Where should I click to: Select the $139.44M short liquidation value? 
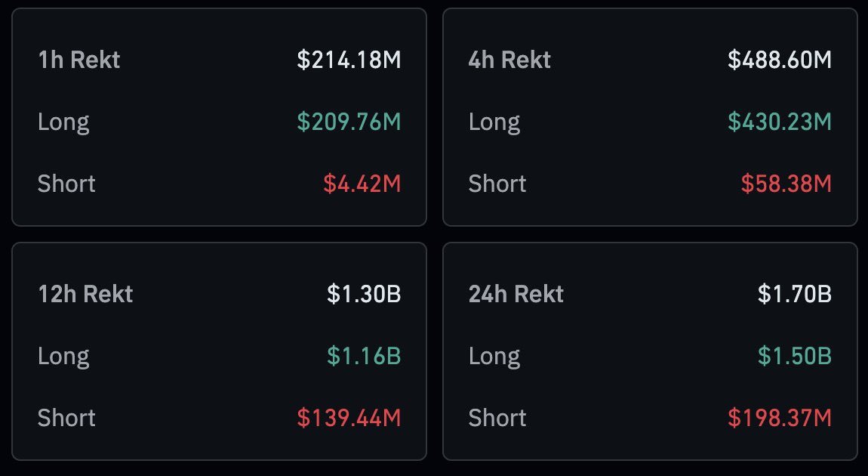point(349,418)
